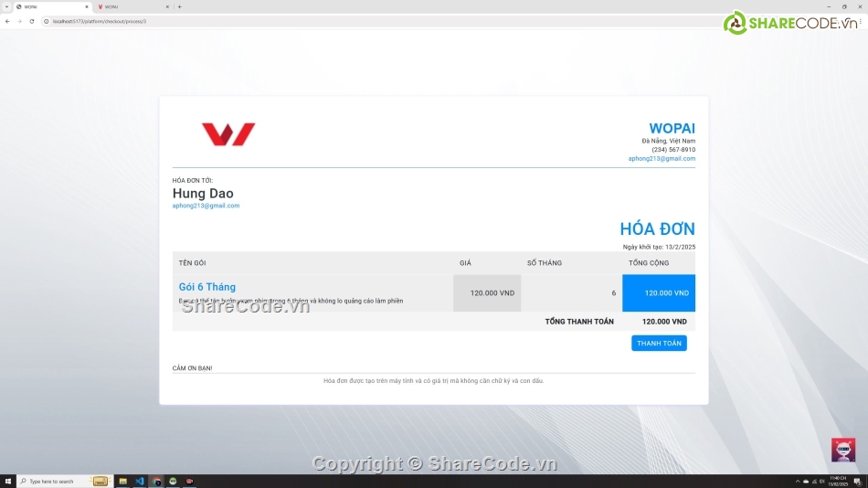Image resolution: width=868 pixels, height=488 pixels.
Task: View site information icon in the address bar
Action: pyautogui.click(x=47, y=21)
